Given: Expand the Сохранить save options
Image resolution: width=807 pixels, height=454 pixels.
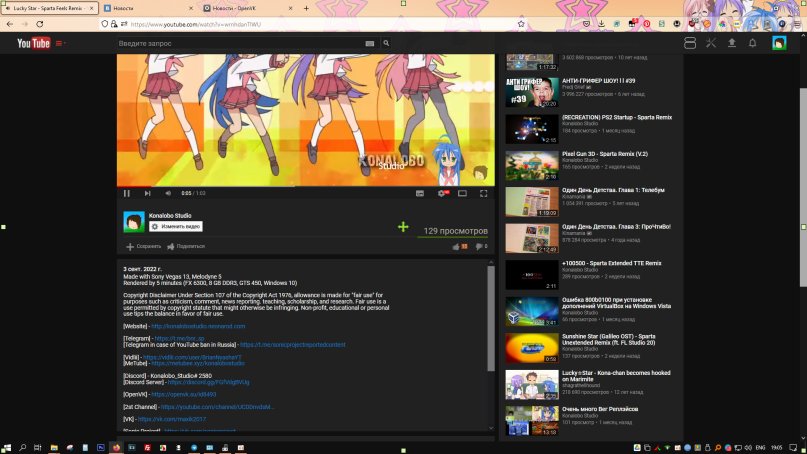Looking at the screenshot, I should [143, 246].
